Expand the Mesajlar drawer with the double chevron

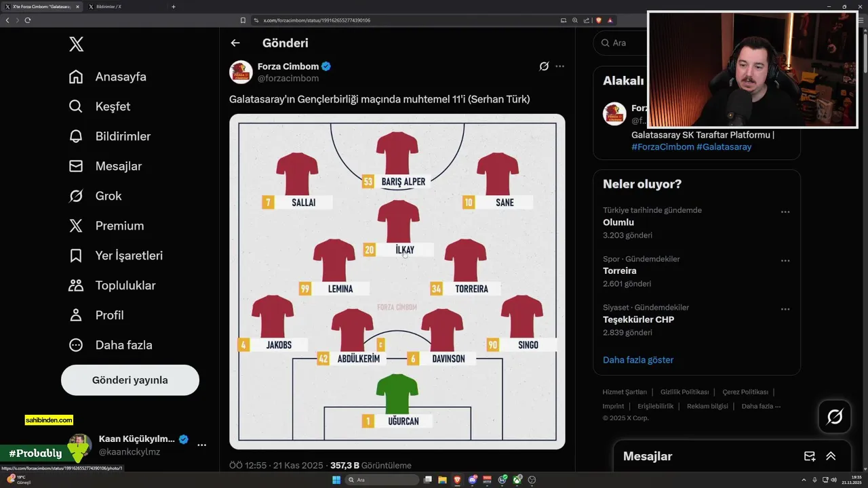[831, 456]
